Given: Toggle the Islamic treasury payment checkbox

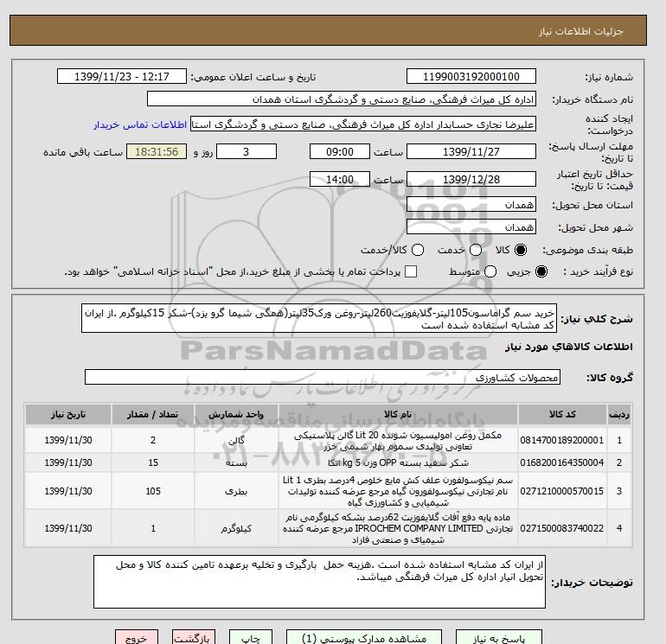Looking at the screenshot, I should pyautogui.click(x=411, y=271).
